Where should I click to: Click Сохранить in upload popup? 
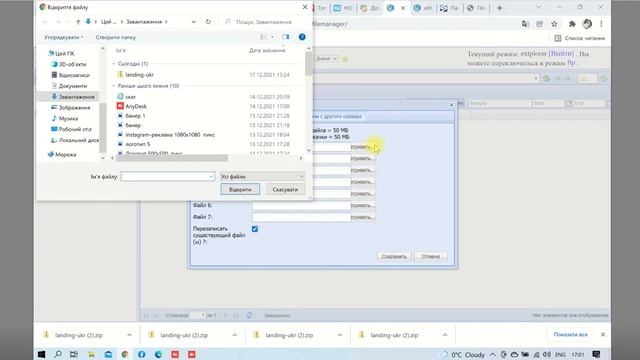tap(394, 256)
